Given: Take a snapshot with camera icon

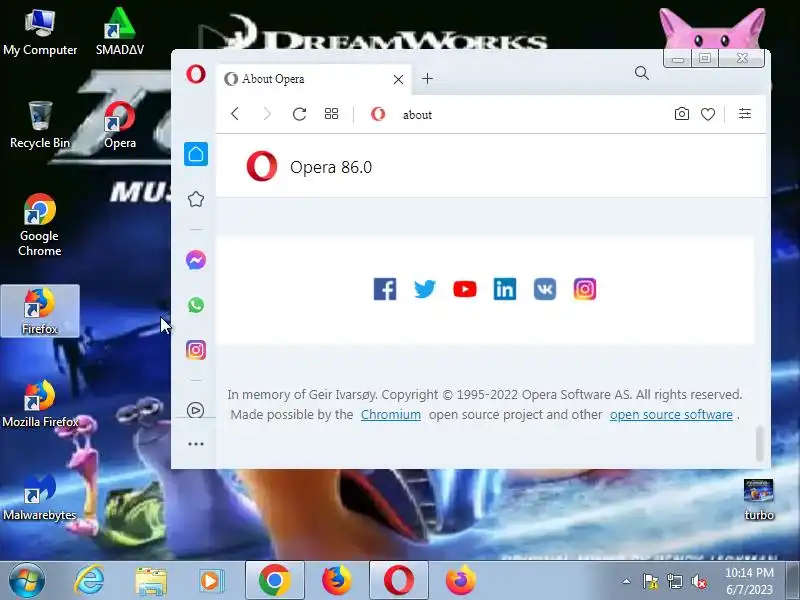Looking at the screenshot, I should coord(682,114).
